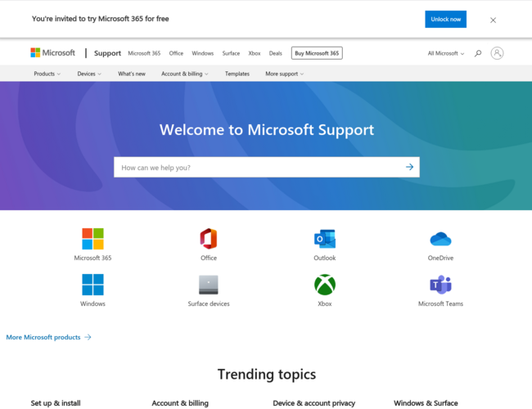The height and width of the screenshot is (409, 532).
Task: Expand the Account & billing dropdown
Action: 185,74
